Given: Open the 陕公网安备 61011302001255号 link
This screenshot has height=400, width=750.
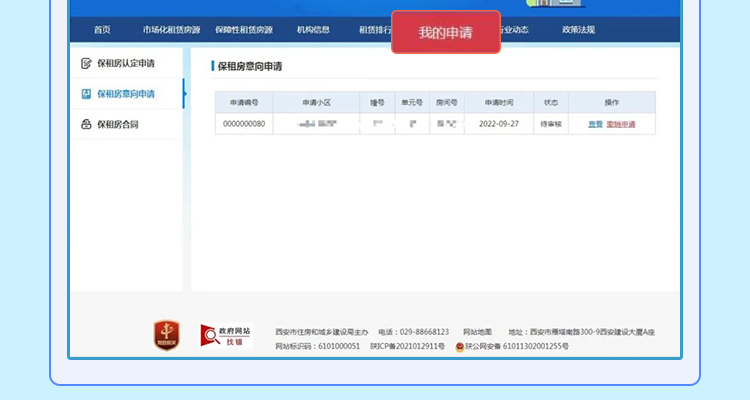Looking at the screenshot, I should pos(517,346).
